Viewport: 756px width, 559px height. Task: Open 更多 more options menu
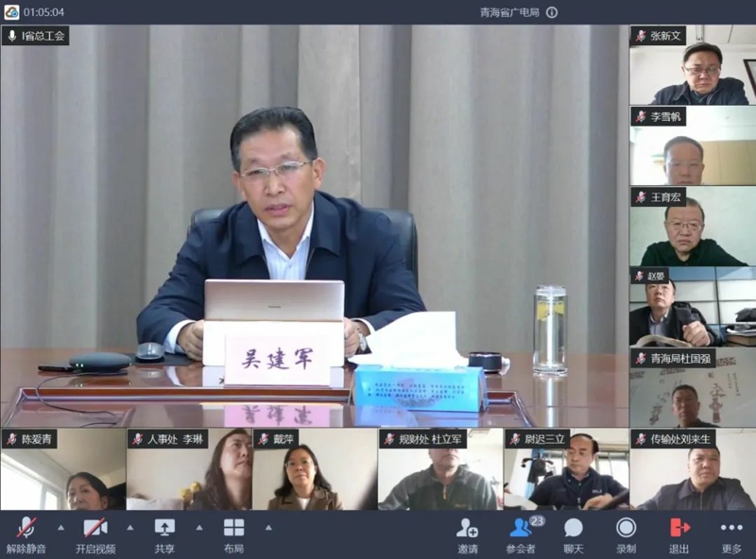pyautogui.click(x=731, y=534)
